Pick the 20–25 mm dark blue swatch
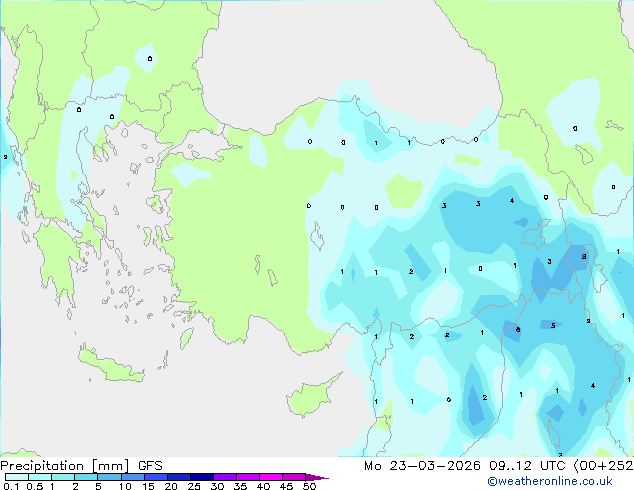 click(179, 477)
